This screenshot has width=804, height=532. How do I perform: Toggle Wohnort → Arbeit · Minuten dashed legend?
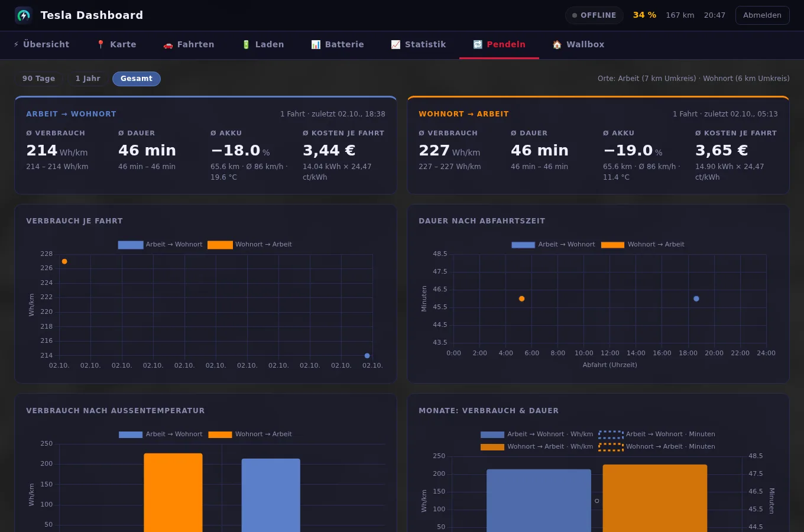tap(657, 447)
